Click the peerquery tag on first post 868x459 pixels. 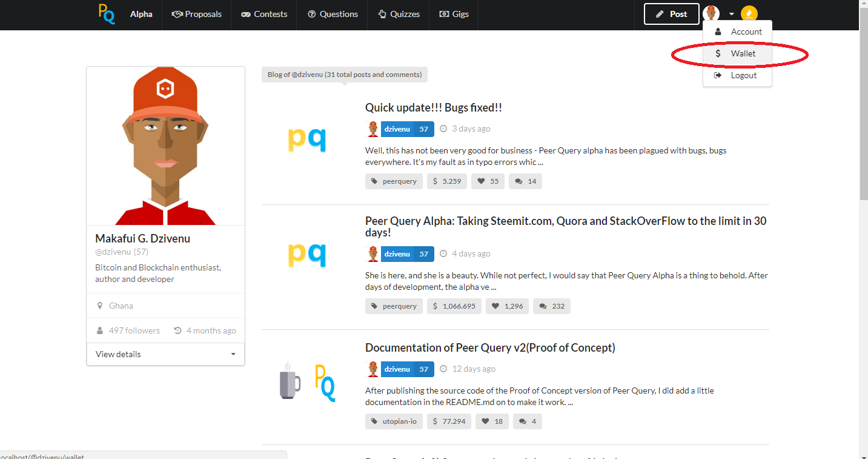pos(394,181)
